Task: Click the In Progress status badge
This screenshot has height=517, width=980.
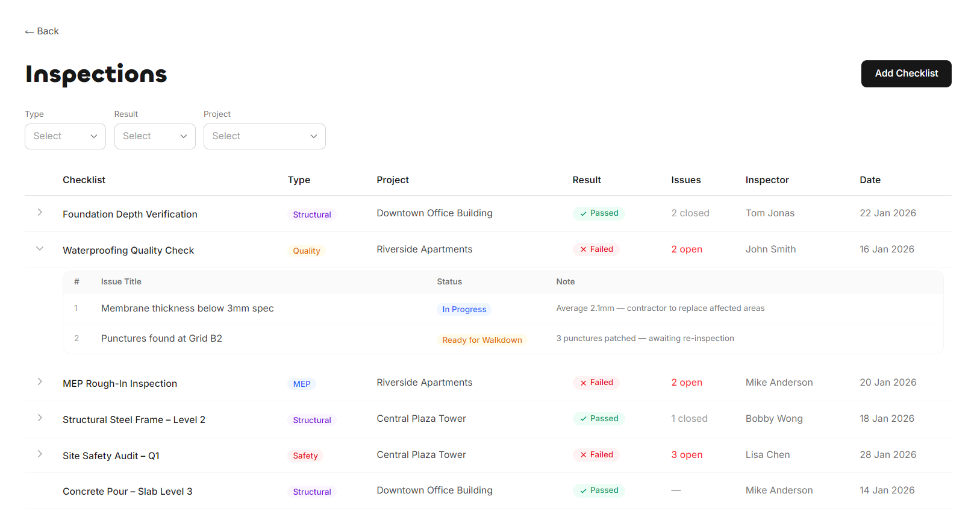Action: 464,309
